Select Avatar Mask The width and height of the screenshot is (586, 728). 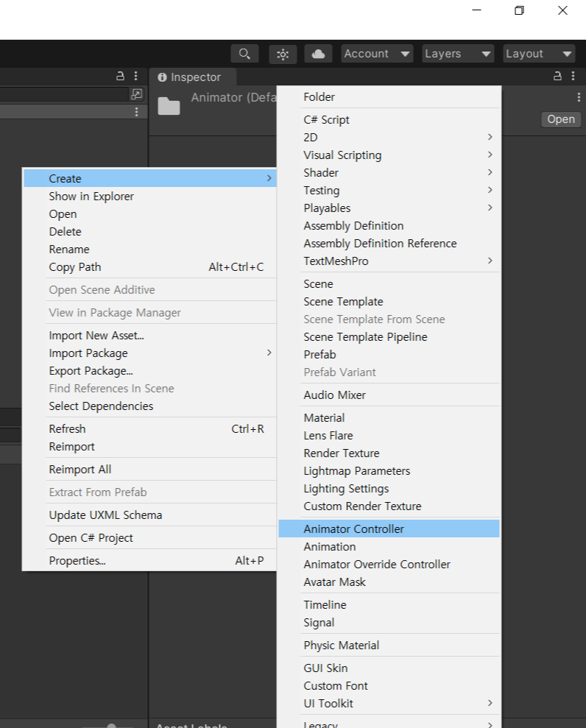pos(389,582)
